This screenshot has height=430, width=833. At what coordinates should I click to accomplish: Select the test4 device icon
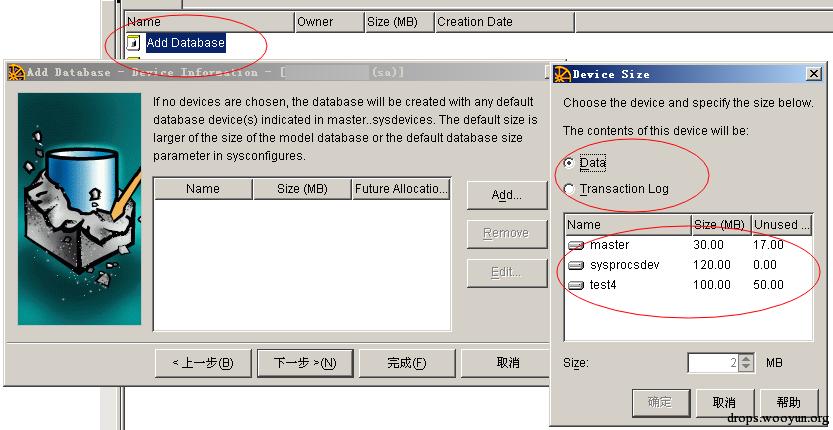tap(576, 285)
